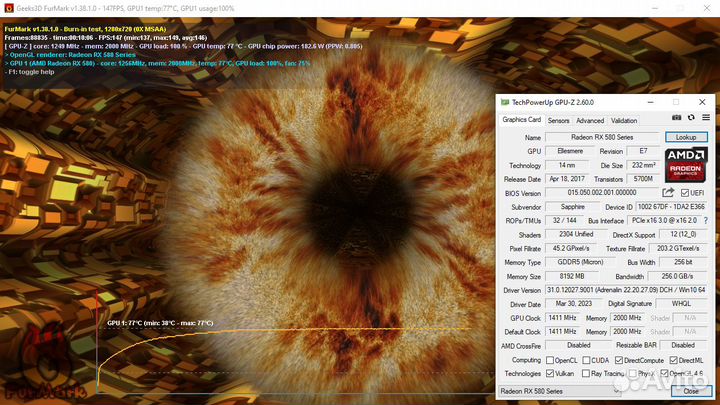Switch to the Graphics Card tab
The image size is (720, 405).
pos(521,120)
